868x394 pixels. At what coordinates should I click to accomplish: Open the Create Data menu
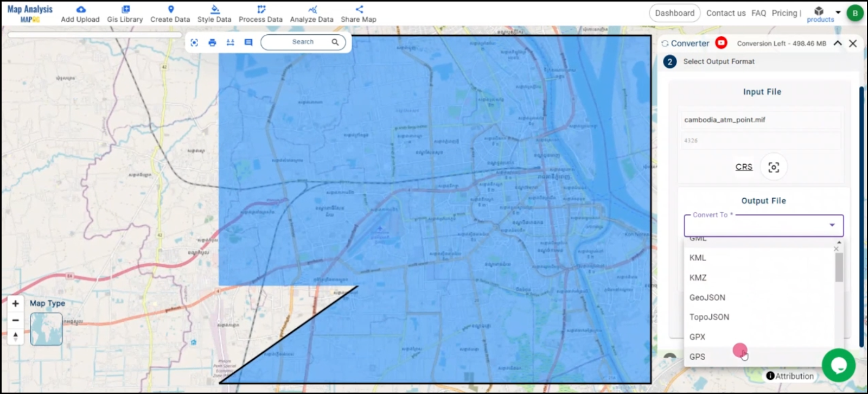[x=170, y=14]
